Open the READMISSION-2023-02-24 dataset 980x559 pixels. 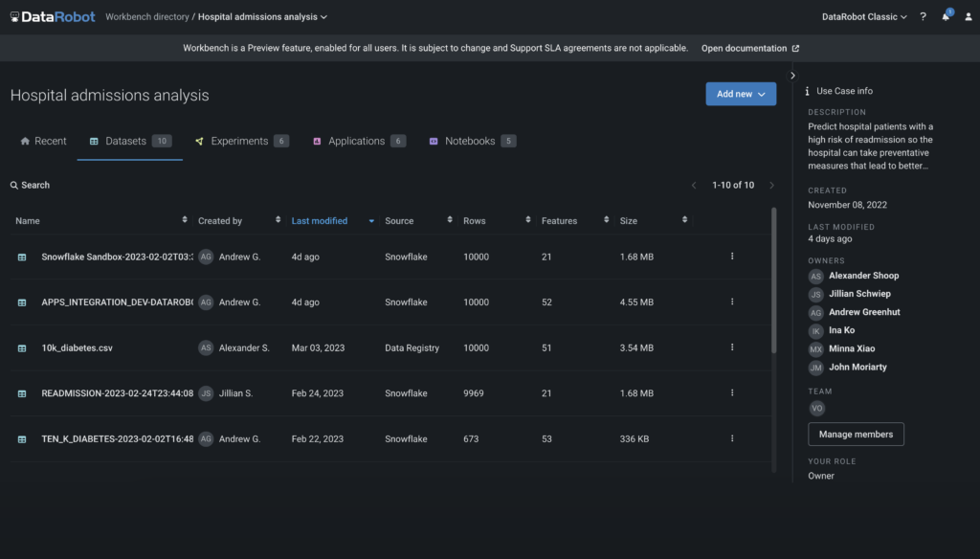point(118,393)
